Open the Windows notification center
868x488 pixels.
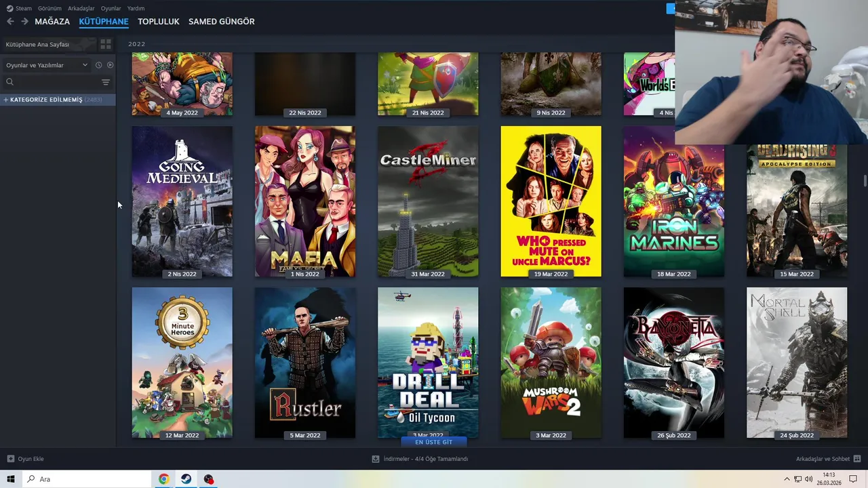pos(853,479)
